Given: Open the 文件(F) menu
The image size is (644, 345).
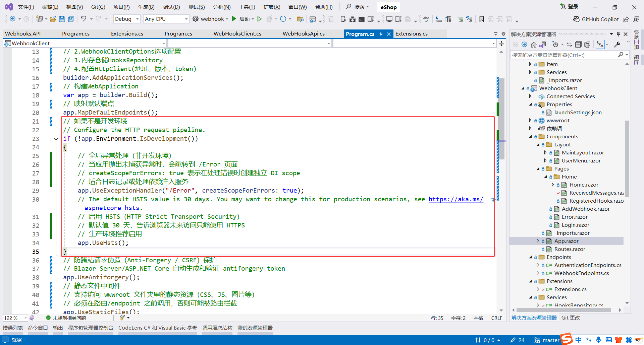Looking at the screenshot, I should click(26, 7).
